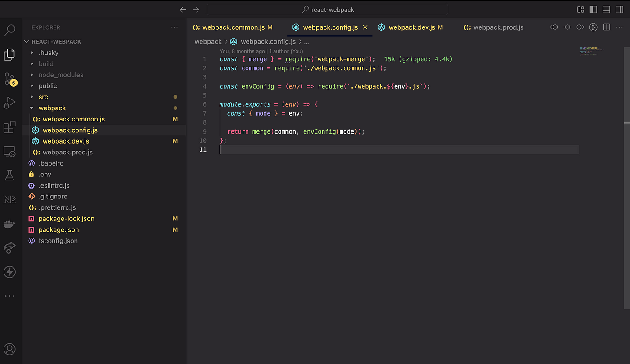Select webpack.config.js in the explorer

(104, 130)
